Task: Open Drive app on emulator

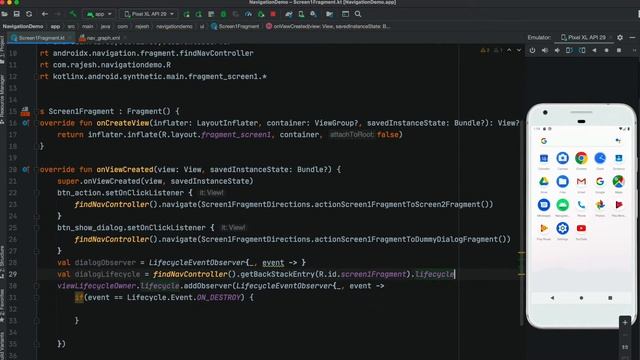Action: (544, 181)
